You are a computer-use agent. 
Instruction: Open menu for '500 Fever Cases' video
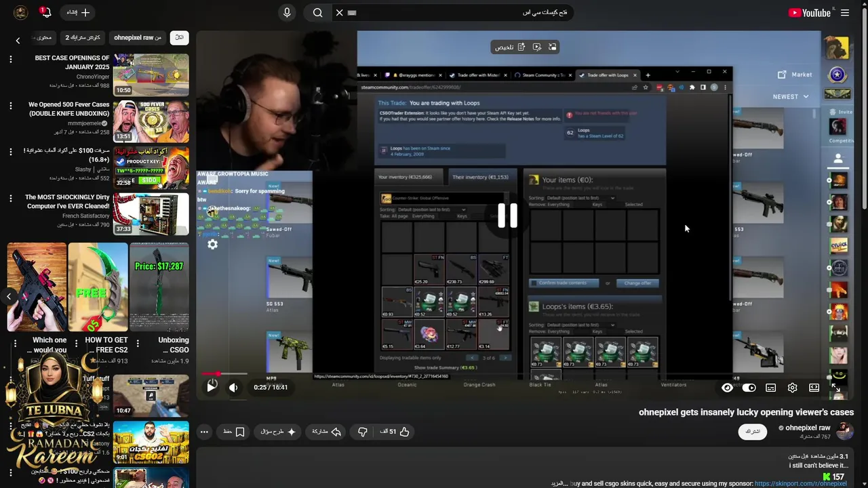click(11, 106)
